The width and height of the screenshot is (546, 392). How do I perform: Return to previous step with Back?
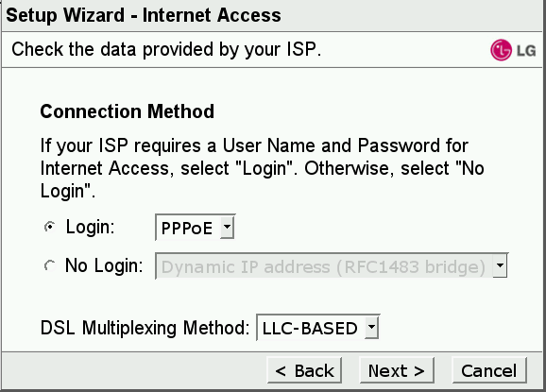tap(304, 370)
